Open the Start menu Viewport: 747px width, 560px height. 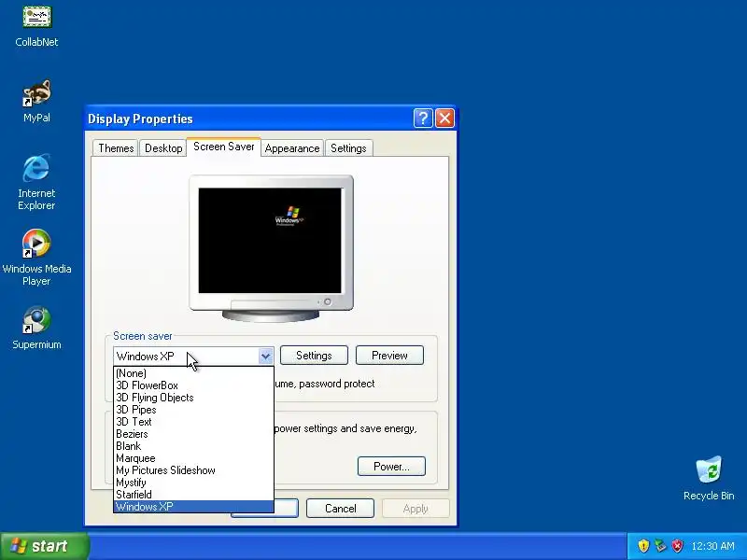tap(44, 546)
